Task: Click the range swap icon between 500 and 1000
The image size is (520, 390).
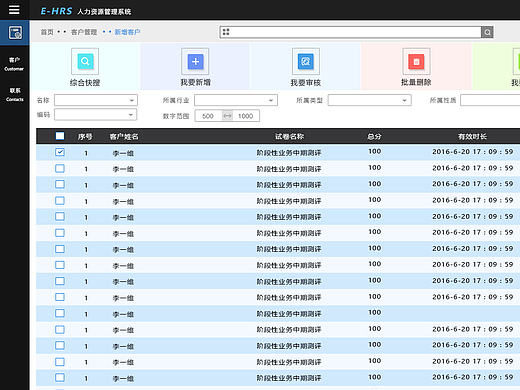Action: point(227,116)
